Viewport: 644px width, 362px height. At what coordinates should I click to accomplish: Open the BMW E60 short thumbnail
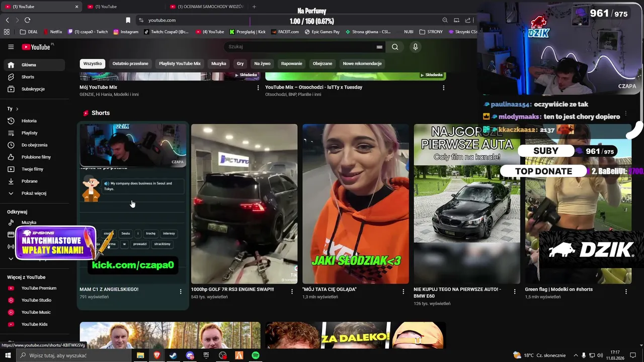467,204
